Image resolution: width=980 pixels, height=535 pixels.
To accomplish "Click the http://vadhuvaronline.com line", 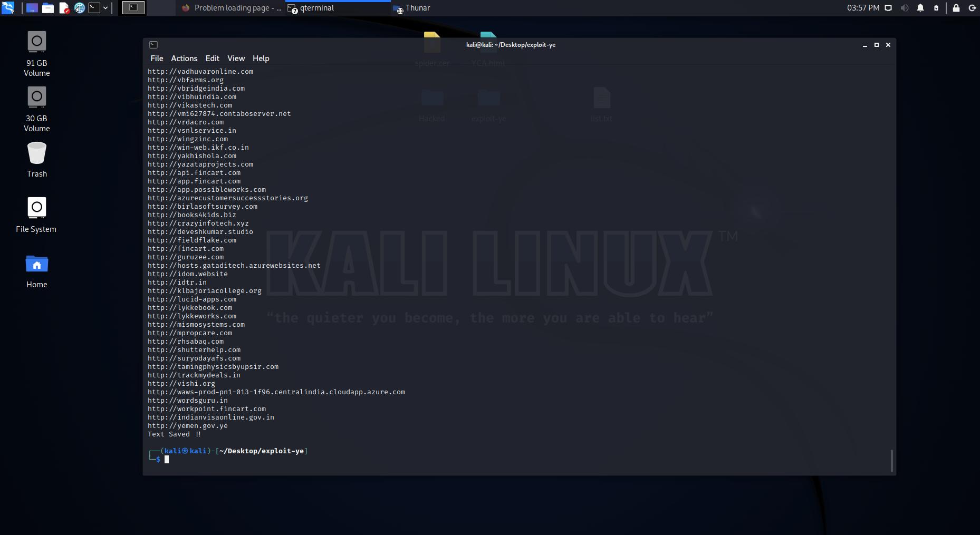I will click(200, 72).
